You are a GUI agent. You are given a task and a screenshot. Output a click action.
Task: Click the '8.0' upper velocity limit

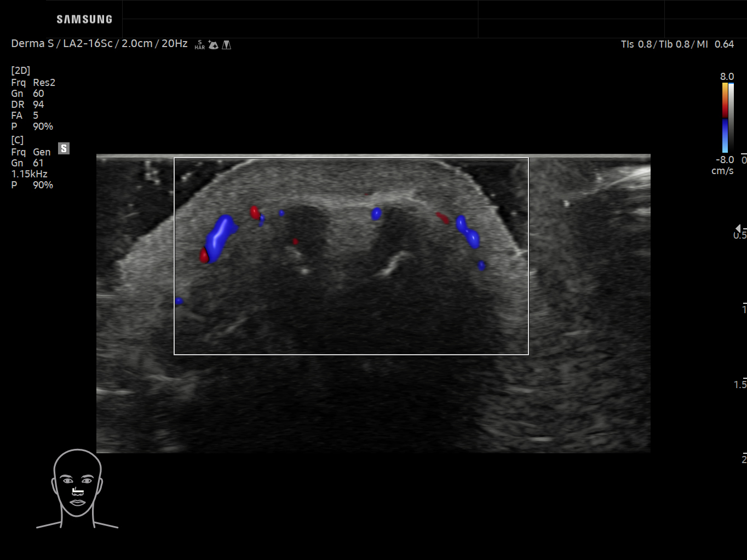(x=727, y=77)
